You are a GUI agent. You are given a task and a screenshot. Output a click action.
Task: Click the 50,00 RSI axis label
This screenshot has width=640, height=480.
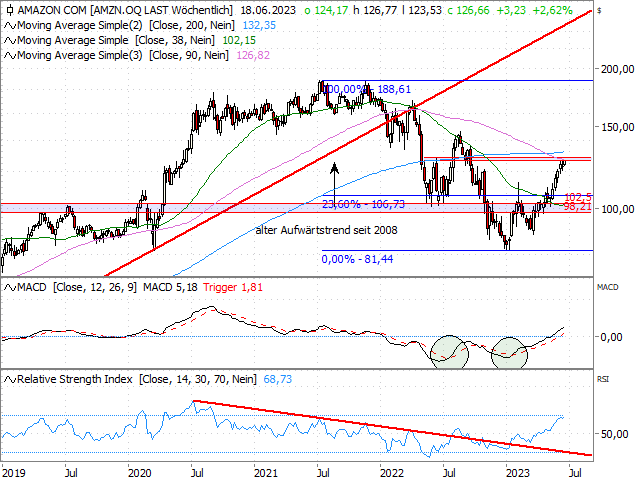click(x=614, y=434)
